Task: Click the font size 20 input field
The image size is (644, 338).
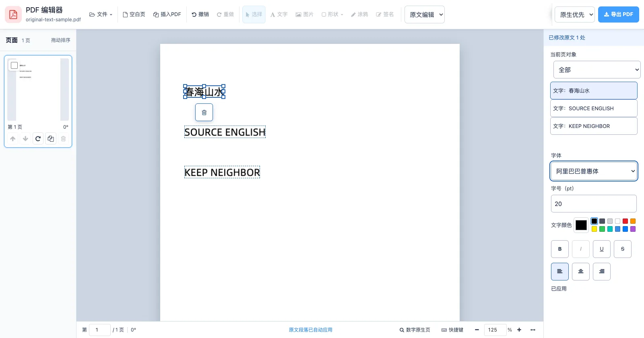Action: (x=594, y=204)
